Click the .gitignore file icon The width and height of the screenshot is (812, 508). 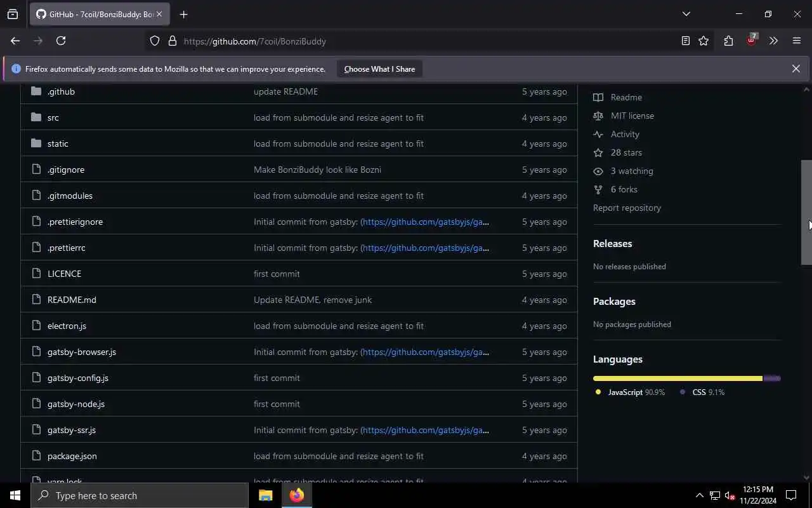coord(36,170)
